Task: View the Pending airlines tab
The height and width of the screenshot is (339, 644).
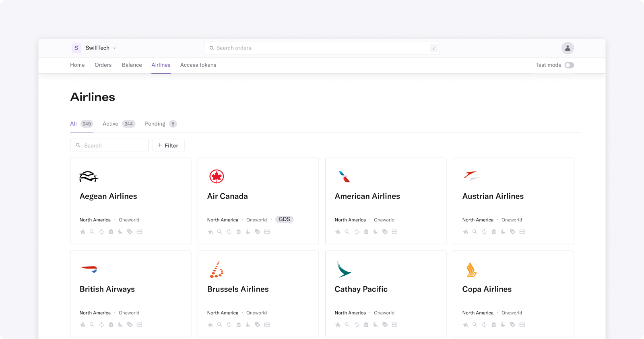Action: 161,124
